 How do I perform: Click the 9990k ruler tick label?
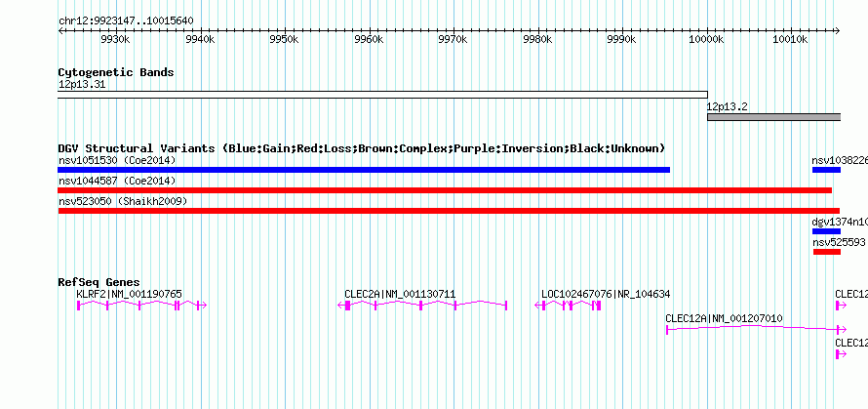pos(622,40)
